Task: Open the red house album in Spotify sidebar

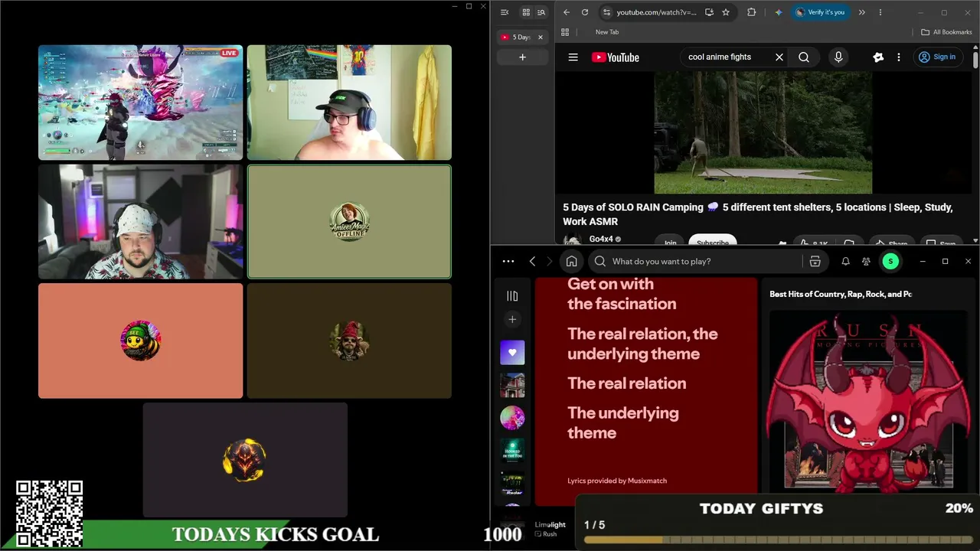Action: [512, 385]
